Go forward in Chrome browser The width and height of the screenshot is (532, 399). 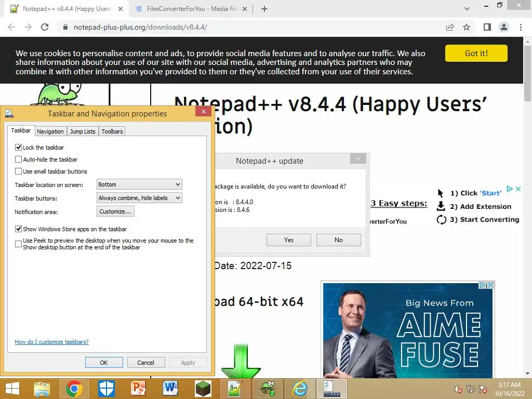pyautogui.click(x=28, y=27)
